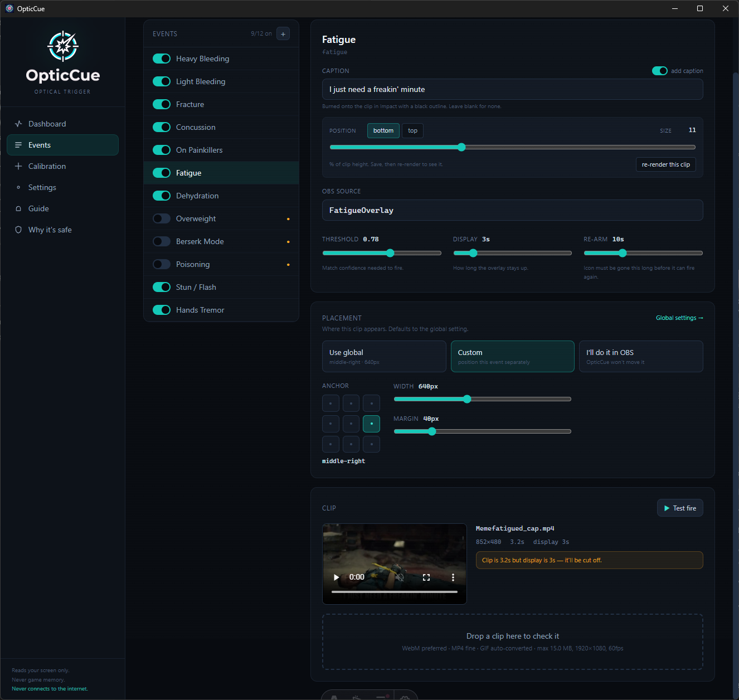Add a new event with the plus button
This screenshot has height=700, width=739.
(x=283, y=34)
